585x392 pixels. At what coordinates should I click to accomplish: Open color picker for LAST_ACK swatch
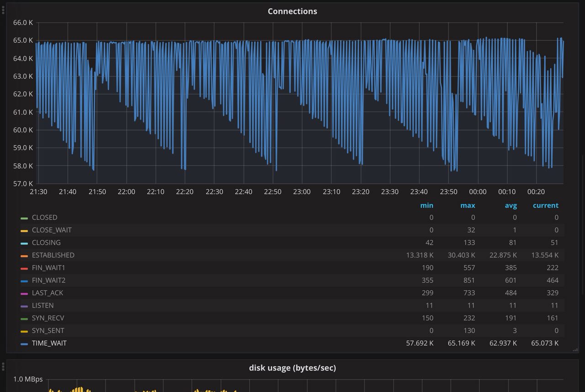(x=24, y=293)
